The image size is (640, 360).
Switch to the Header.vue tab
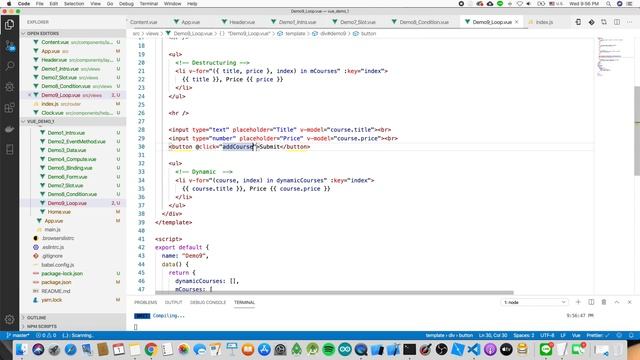pos(242,22)
